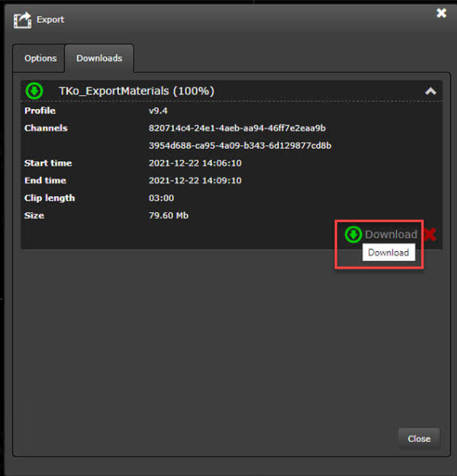Screen dimensions: 457x476
Task: Select the channel ID starting with 3954d688
Action: pos(240,145)
